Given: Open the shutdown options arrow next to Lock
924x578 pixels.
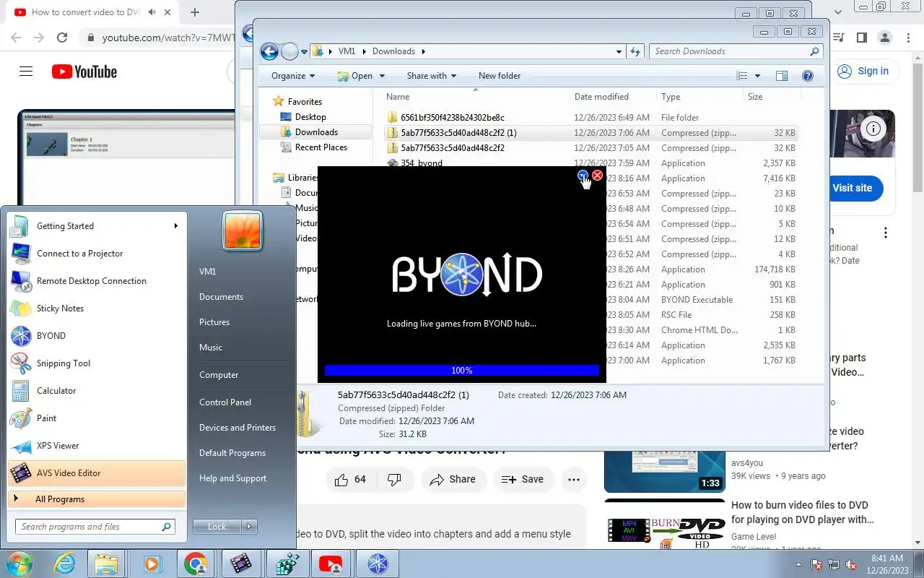Looking at the screenshot, I should coord(249,527).
